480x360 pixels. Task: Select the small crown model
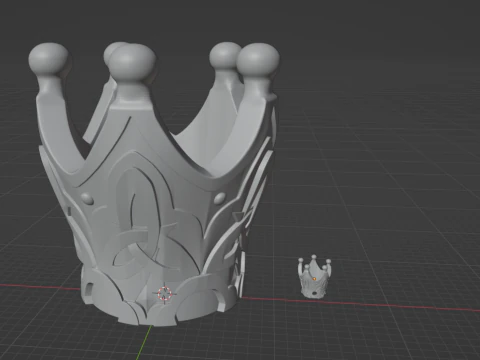click(x=314, y=277)
